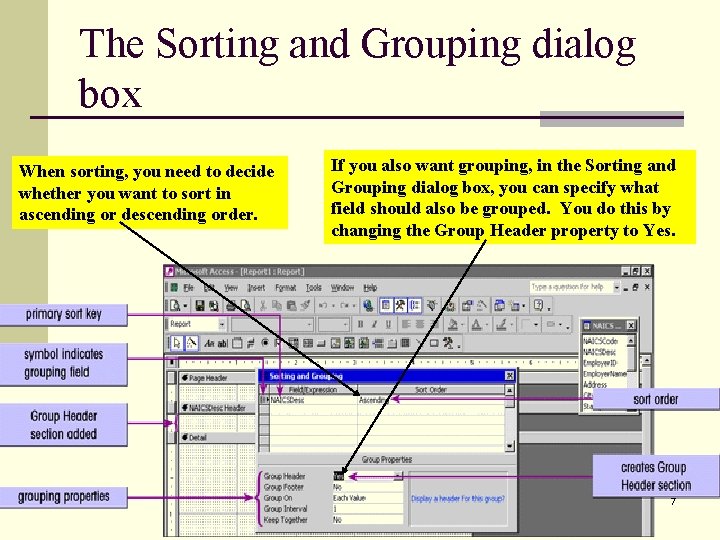Select NAICSCode in the field list window
Screen dimensions: 720x540
coord(601,341)
